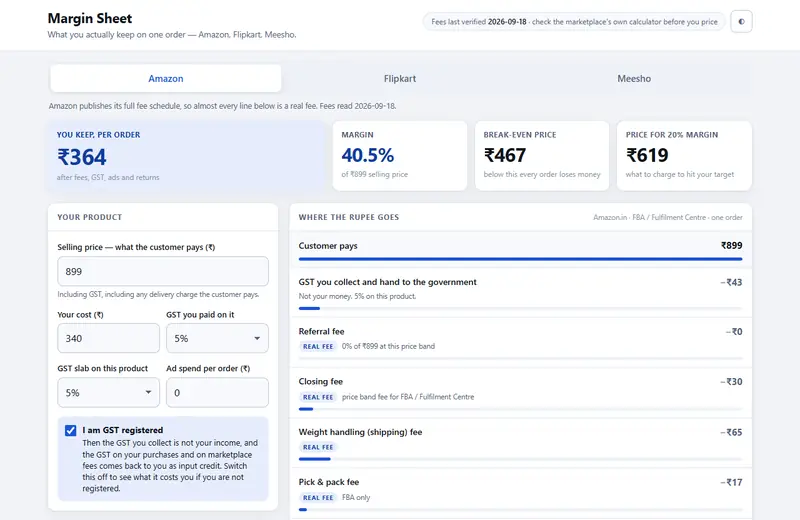The image size is (800, 520).
Task: Focus the Ad spend per order field
Action: [217, 392]
